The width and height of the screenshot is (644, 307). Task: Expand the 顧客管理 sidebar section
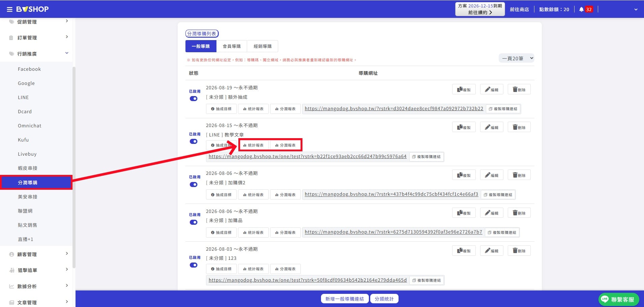coord(36,254)
